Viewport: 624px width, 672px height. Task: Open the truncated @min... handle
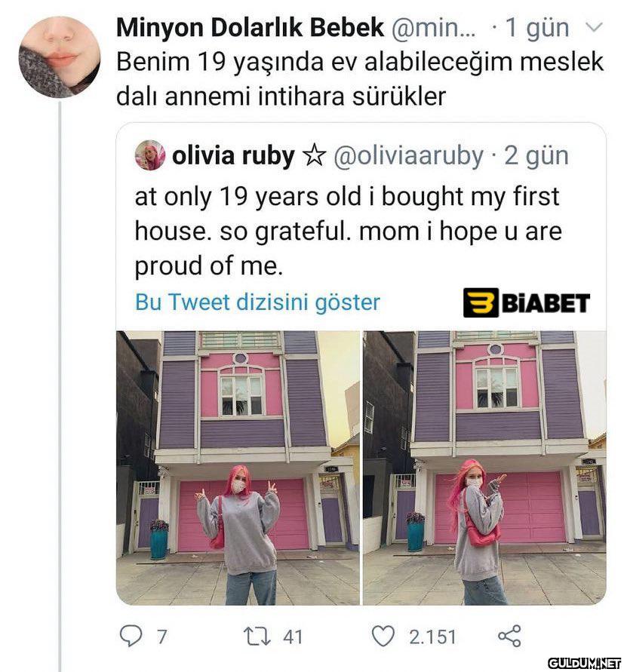433,29
